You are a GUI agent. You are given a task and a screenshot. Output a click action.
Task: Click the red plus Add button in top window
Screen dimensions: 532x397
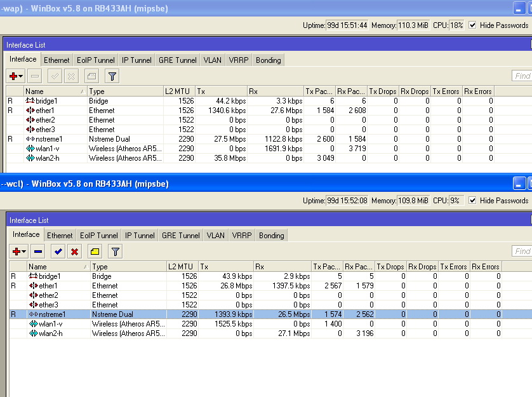13,76
